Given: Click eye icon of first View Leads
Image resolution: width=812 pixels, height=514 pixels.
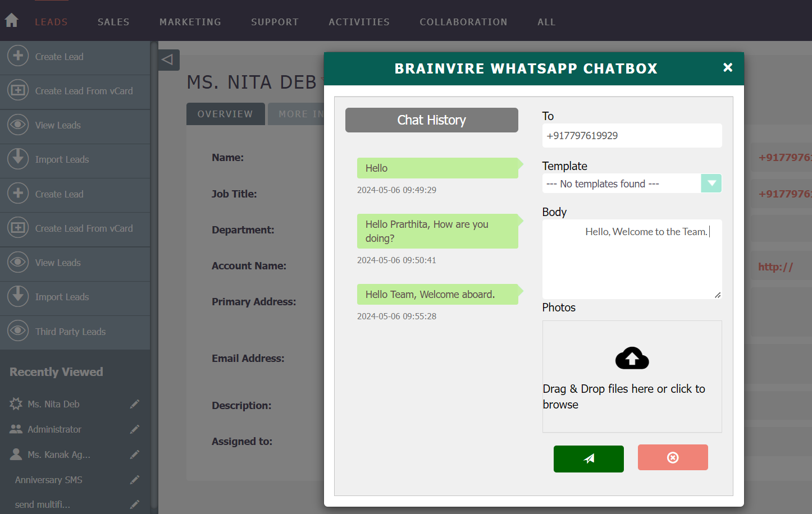Looking at the screenshot, I should click(x=18, y=124).
